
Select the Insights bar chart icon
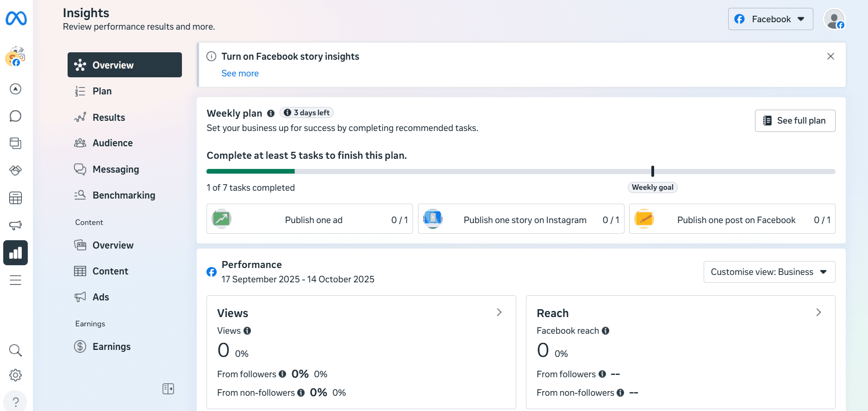click(x=15, y=253)
